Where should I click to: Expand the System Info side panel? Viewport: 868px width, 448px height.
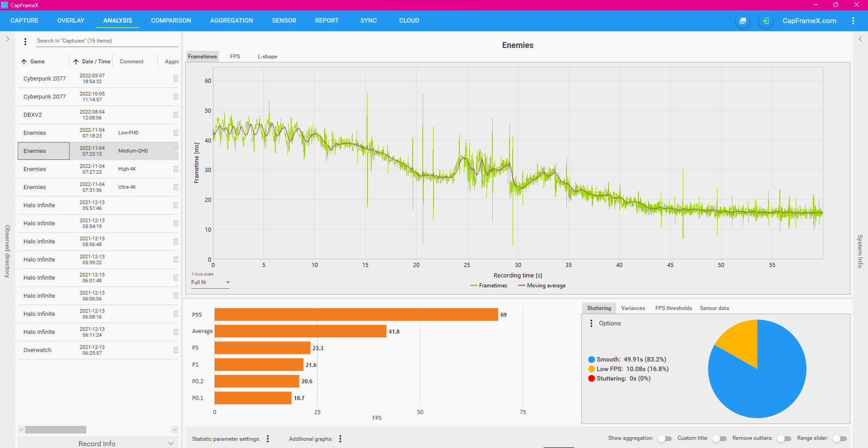click(860, 39)
